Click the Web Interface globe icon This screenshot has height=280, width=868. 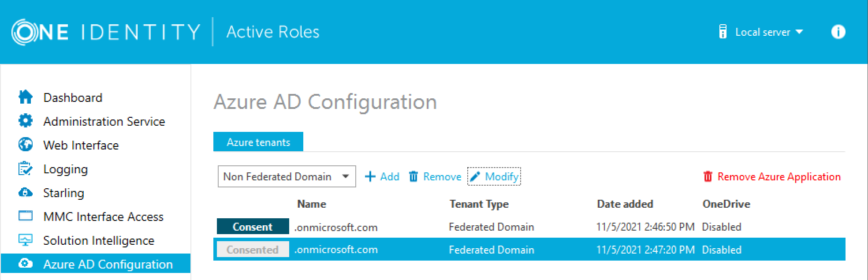point(26,145)
